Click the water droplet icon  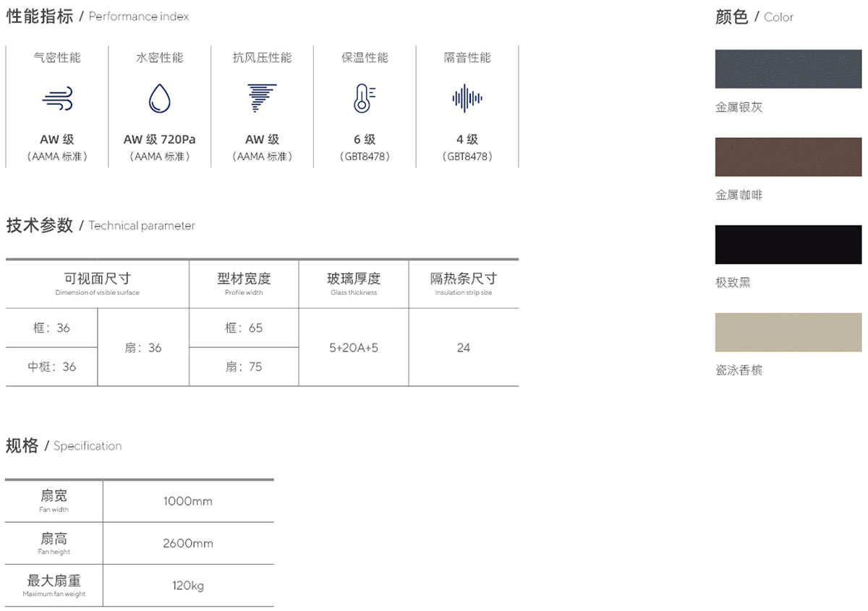tap(159, 99)
